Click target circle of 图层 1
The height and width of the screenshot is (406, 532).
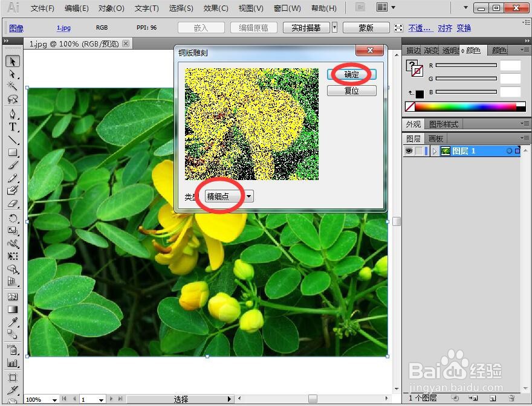click(509, 151)
